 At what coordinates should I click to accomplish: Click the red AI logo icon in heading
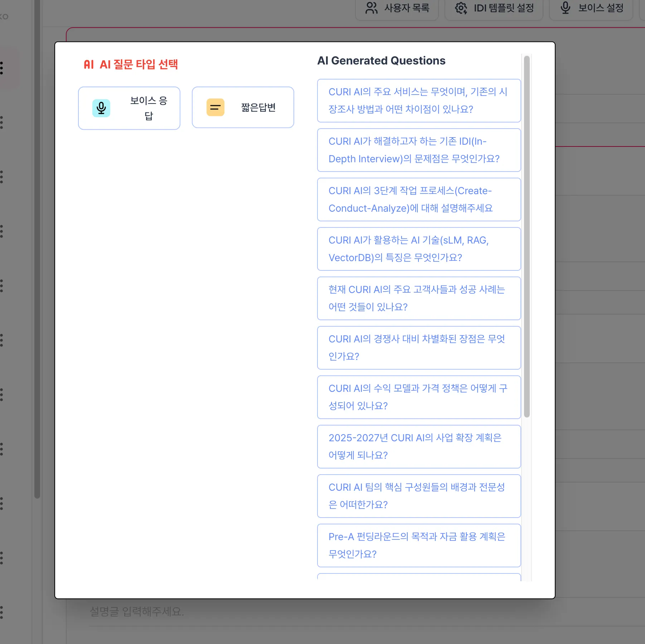(x=89, y=64)
